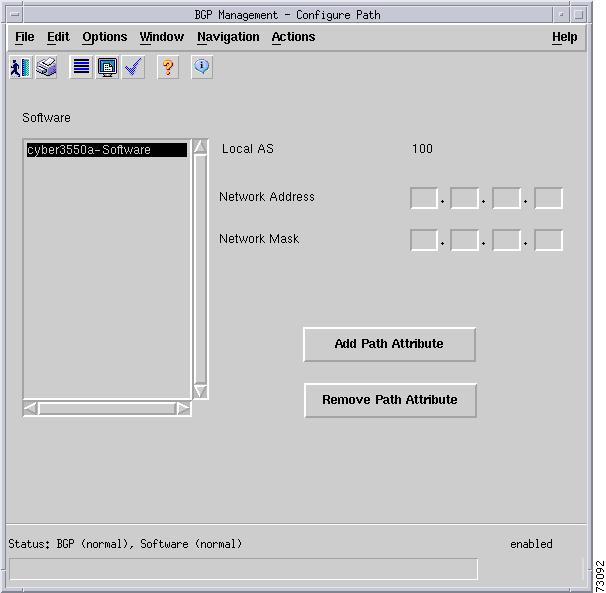Click the enabled status text

[531, 544]
